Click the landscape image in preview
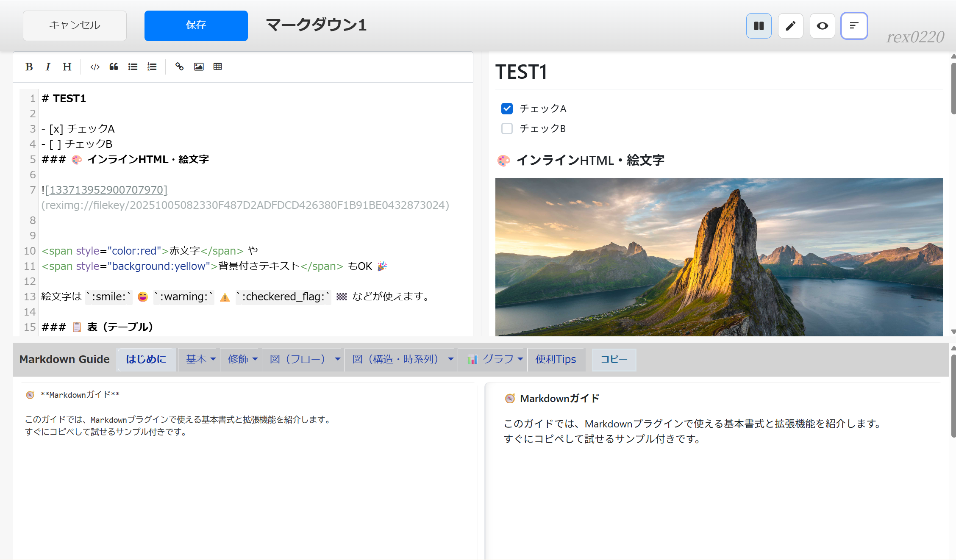Viewport: 956px width, 560px height. [x=719, y=257]
